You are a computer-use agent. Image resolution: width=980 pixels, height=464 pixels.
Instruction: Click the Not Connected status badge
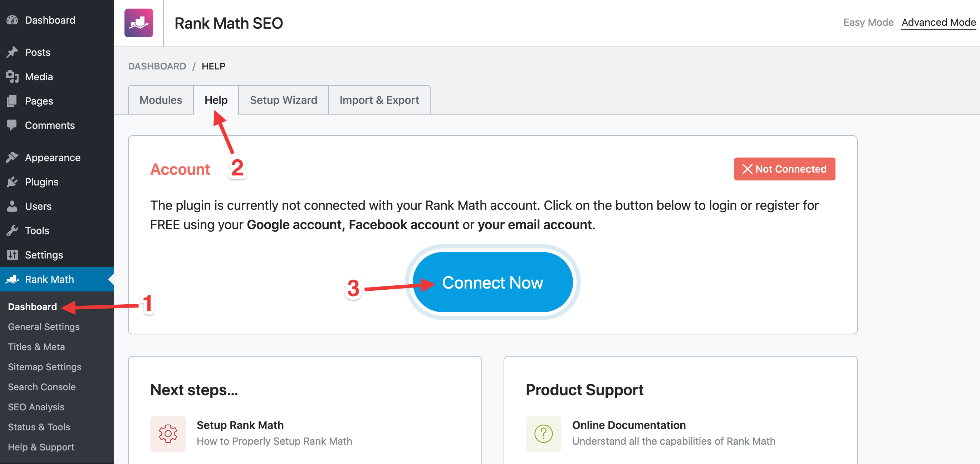784,169
